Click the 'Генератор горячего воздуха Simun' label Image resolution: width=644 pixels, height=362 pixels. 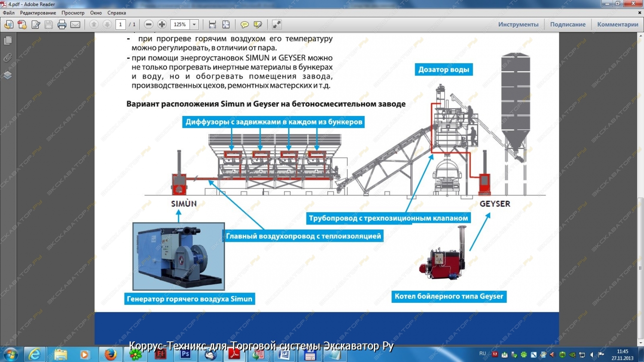[189, 299]
